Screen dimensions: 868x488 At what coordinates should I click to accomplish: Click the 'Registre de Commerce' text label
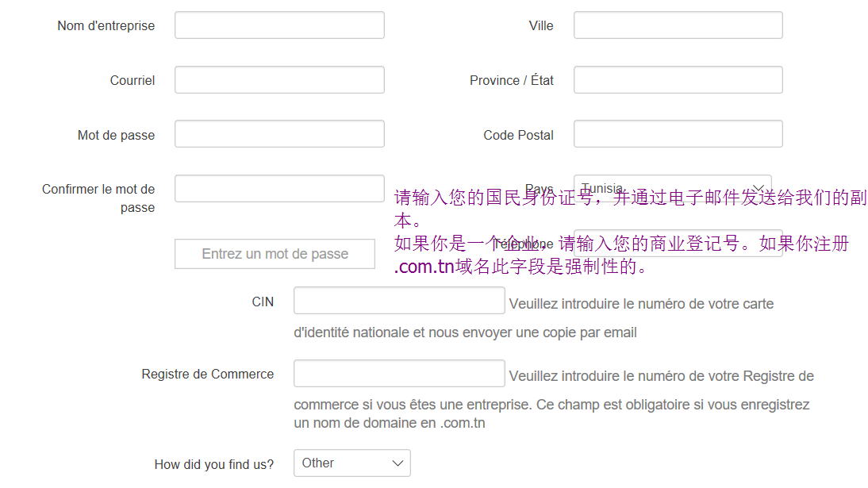(x=208, y=375)
